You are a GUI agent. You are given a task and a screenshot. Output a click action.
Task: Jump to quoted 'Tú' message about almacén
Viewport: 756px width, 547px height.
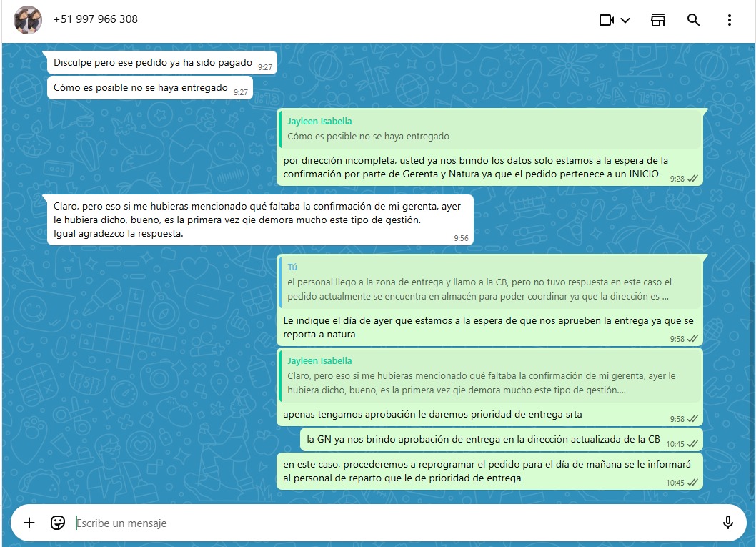(x=489, y=282)
